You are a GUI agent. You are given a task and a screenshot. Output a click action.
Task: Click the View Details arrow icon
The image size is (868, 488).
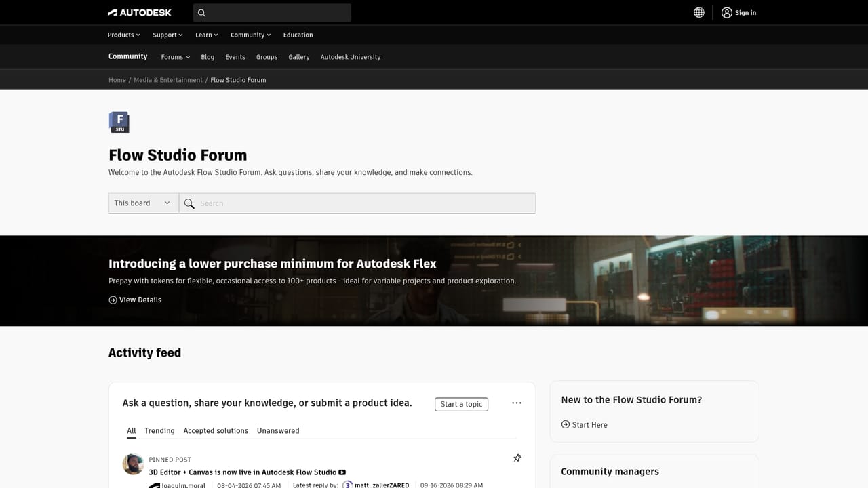tap(113, 300)
